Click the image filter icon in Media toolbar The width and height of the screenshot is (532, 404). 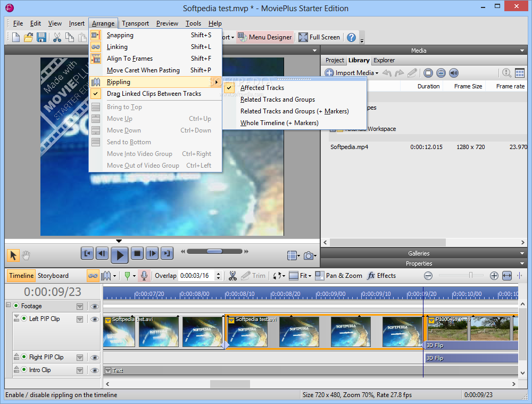440,72
